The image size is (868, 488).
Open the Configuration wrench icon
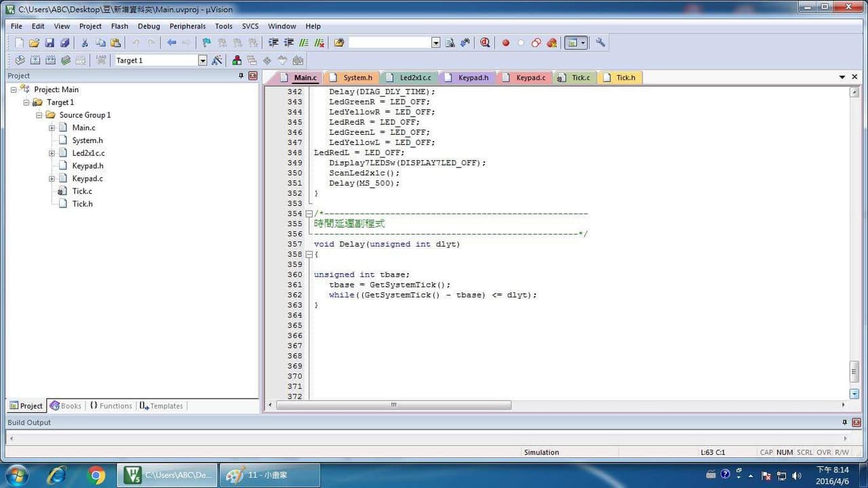pyautogui.click(x=600, y=43)
